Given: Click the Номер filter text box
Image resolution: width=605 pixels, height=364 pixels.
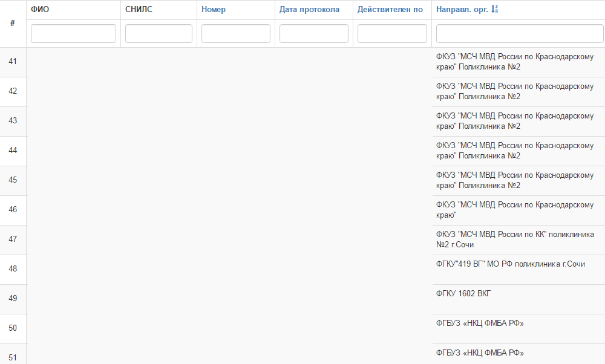Looking at the screenshot, I should 236,34.
